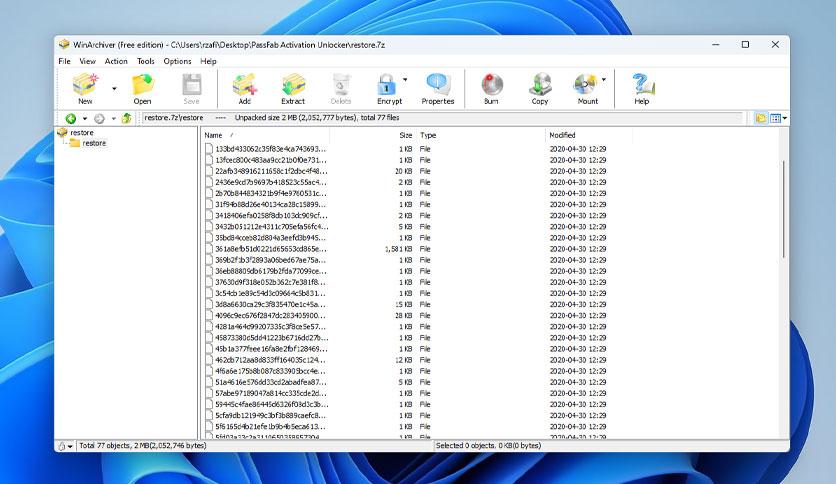The width and height of the screenshot is (836, 484).
Task: Sort by the Name column header
Action: click(266, 135)
